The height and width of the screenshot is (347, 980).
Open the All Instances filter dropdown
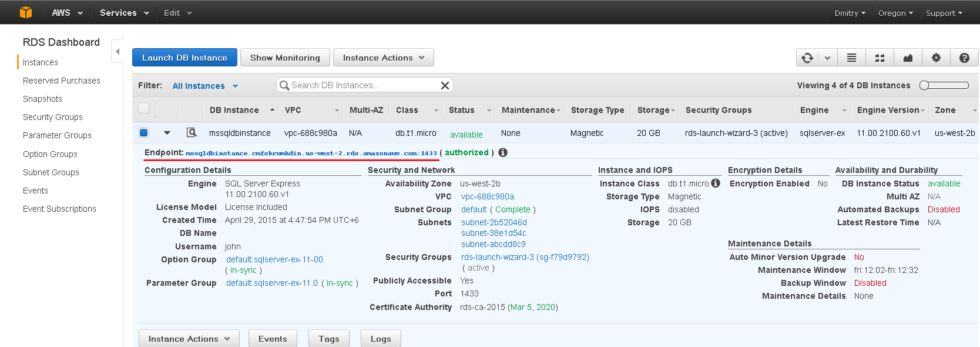205,86
